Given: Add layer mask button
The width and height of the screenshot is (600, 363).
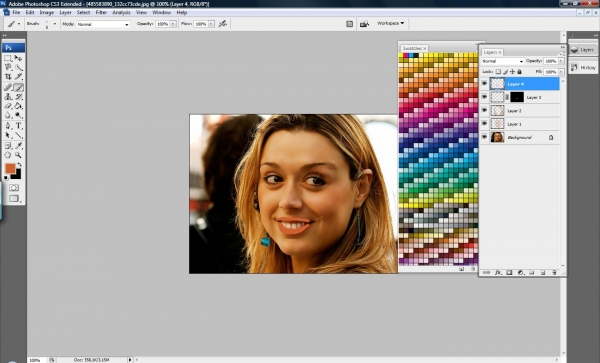Looking at the screenshot, I should (509, 272).
